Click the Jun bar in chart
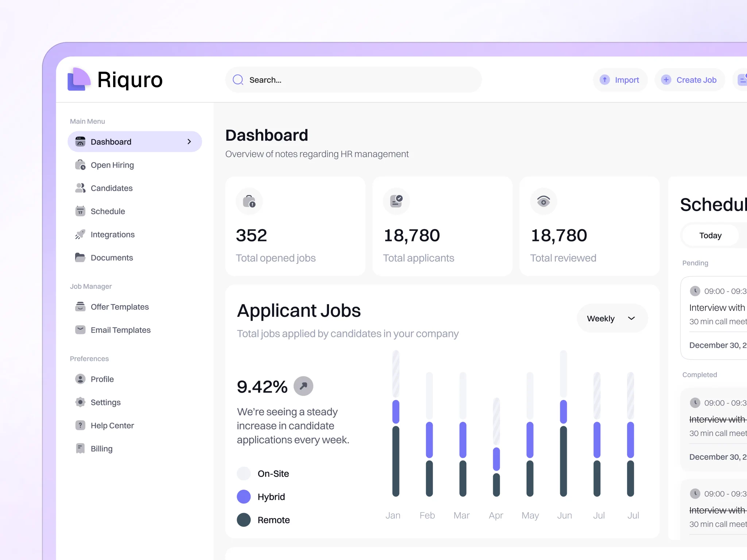747x560 pixels. (563, 423)
